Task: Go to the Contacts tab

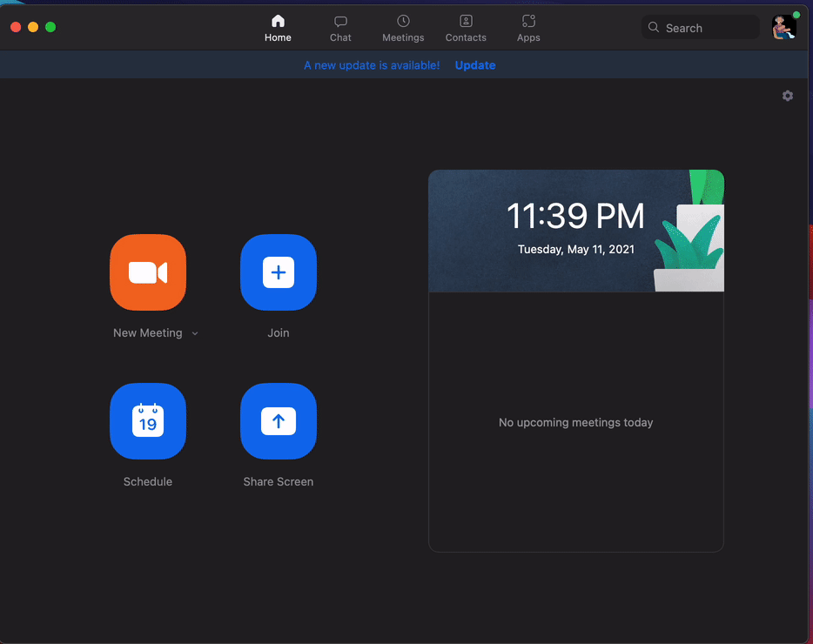Action: 466,28
